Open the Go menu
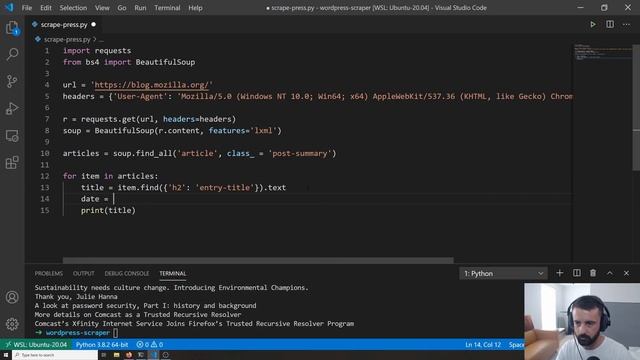The height and width of the screenshot is (360, 640). [122, 8]
